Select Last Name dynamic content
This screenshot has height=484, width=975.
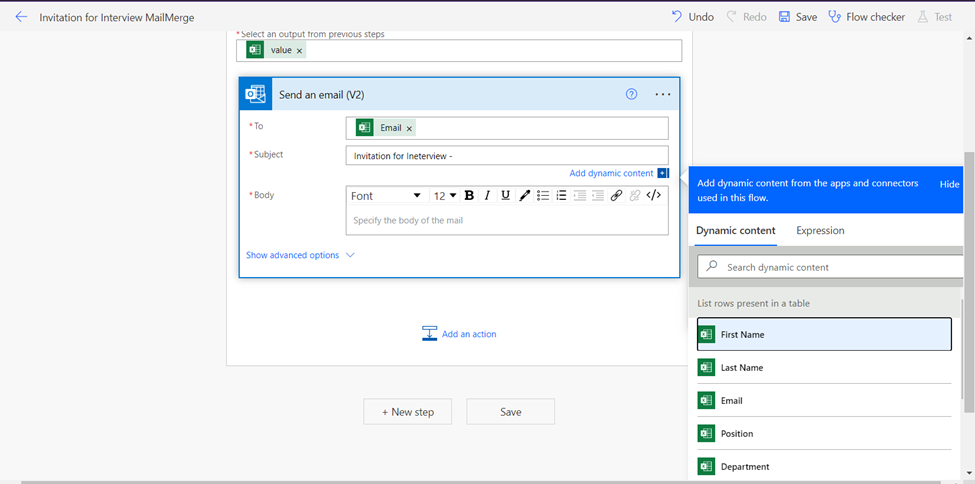[824, 368]
